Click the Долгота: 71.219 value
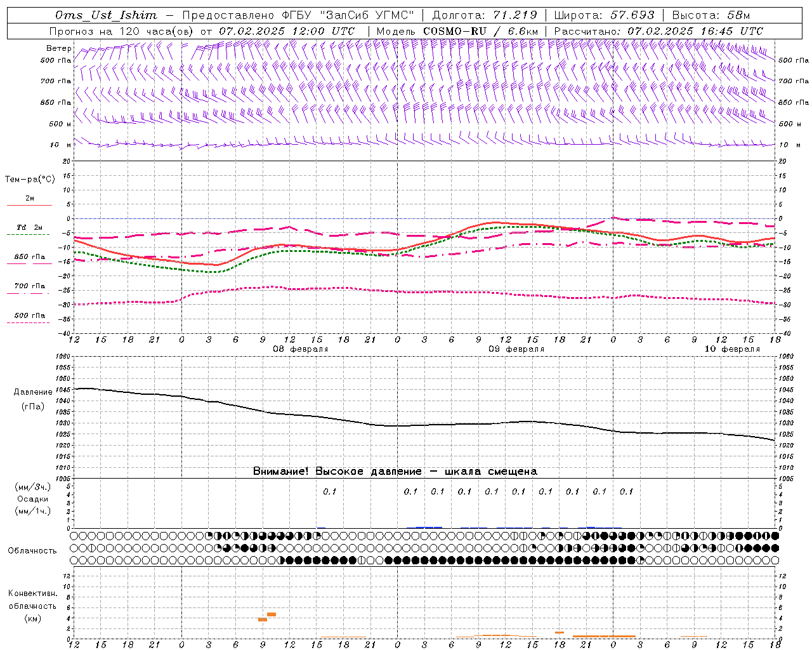The image size is (812, 650). [484, 15]
